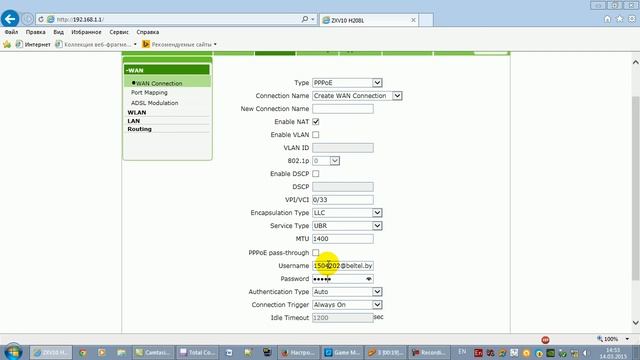The height and width of the screenshot is (360, 640).
Task: Collapse the WAN sidebar section
Action: coord(167,70)
